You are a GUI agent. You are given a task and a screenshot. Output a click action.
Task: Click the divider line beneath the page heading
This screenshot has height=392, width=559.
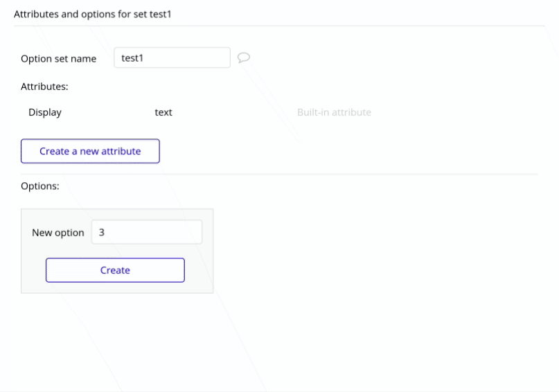click(277, 26)
